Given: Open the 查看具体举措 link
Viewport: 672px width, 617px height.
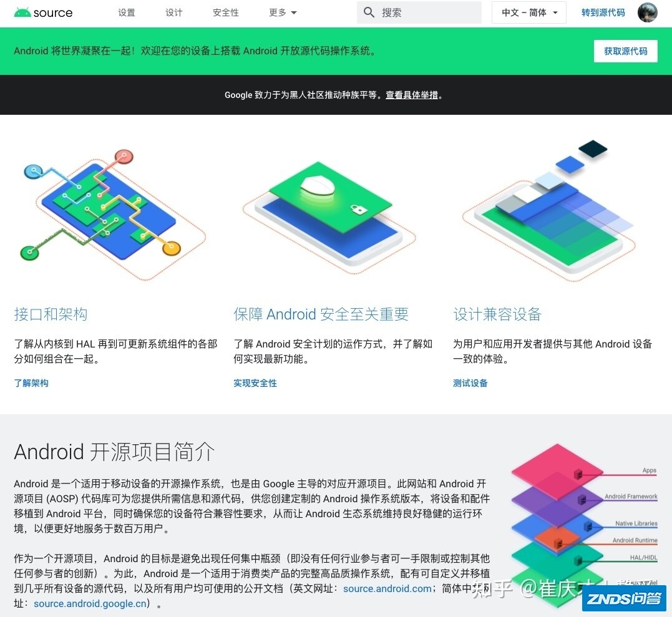Looking at the screenshot, I should click(x=412, y=95).
